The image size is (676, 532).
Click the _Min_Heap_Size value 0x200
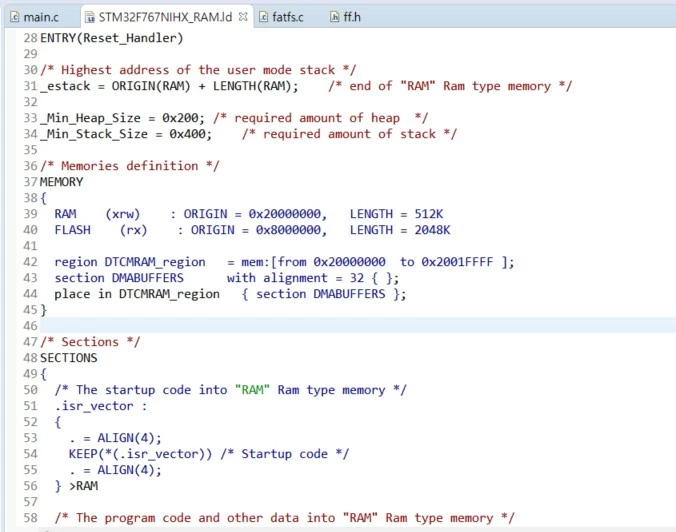180,118
